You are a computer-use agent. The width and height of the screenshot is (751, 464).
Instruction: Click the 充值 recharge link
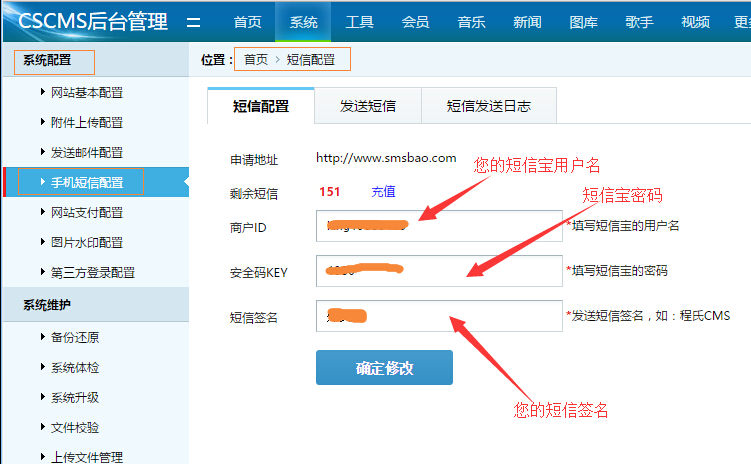[x=383, y=191]
